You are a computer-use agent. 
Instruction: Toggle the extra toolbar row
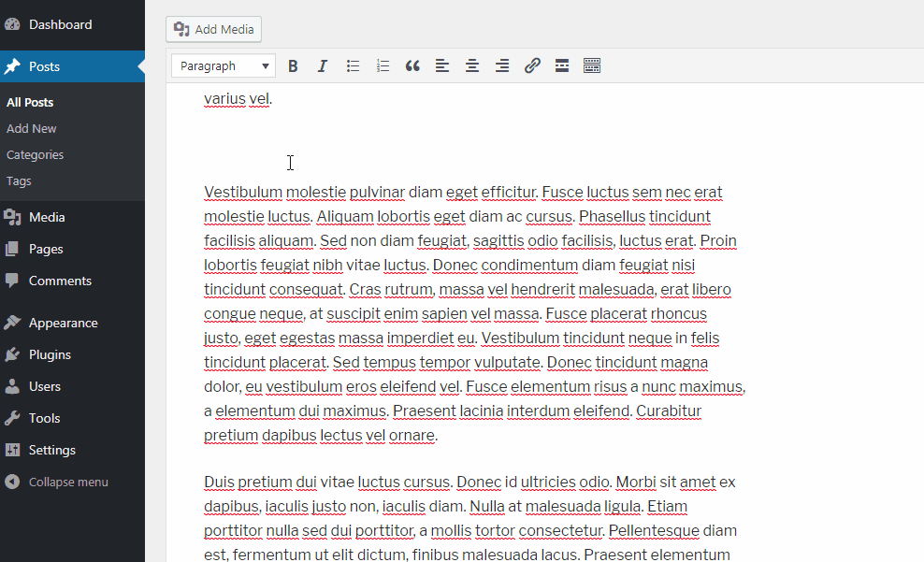(x=592, y=66)
